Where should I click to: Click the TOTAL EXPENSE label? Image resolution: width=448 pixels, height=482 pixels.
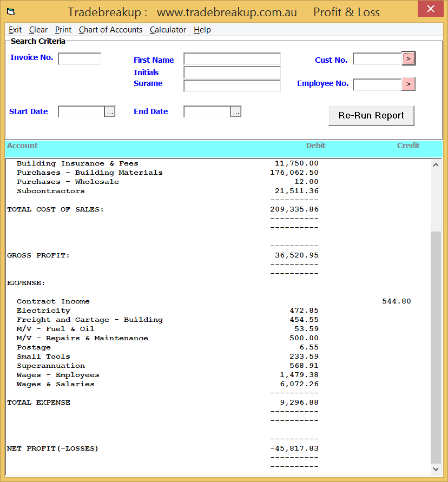point(39,402)
